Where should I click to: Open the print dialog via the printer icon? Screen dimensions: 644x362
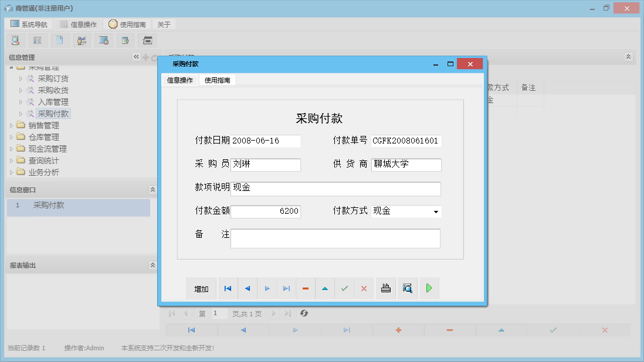(385, 288)
